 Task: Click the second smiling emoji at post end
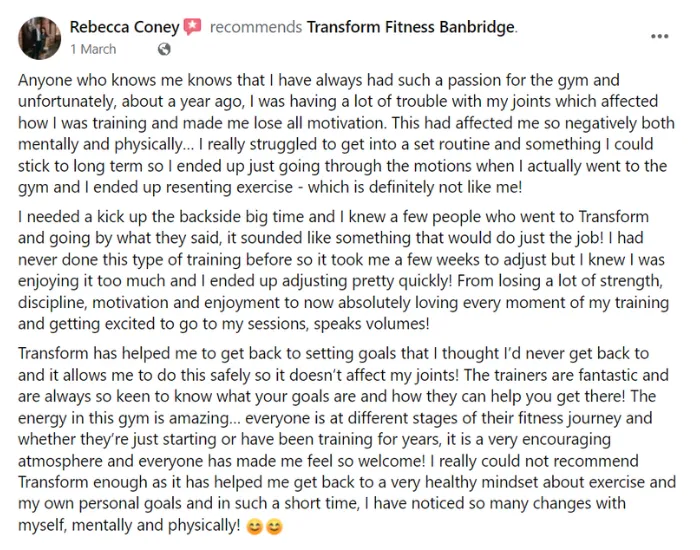coord(274,527)
